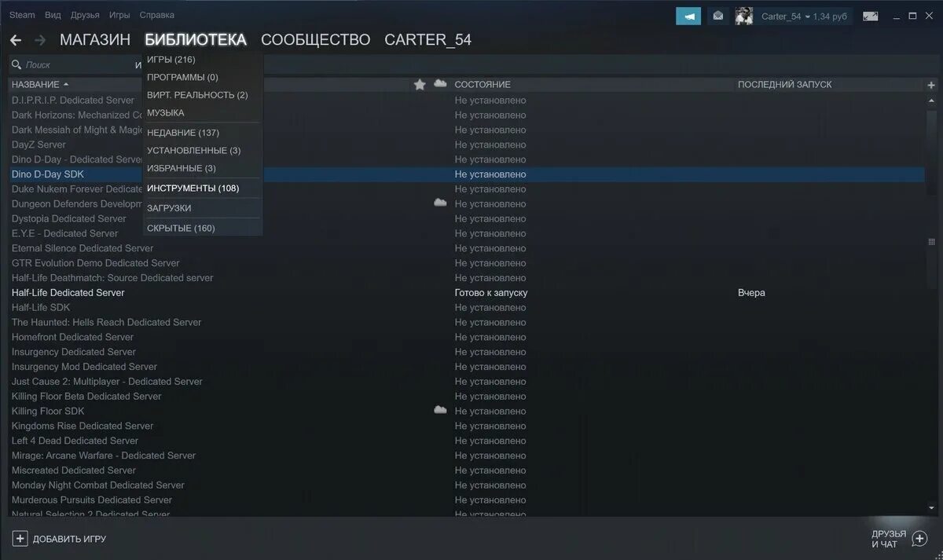Open the inbox envelope icon
Screen dimensions: 943x560
tap(717, 16)
